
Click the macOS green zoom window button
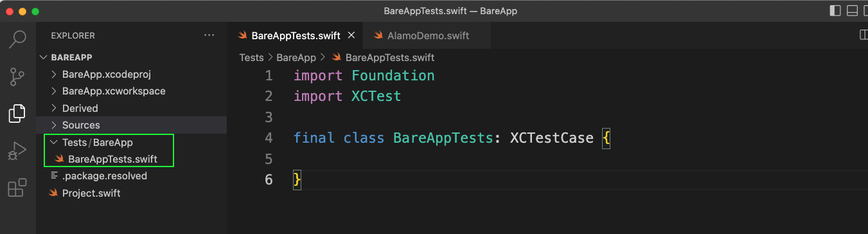(x=35, y=12)
